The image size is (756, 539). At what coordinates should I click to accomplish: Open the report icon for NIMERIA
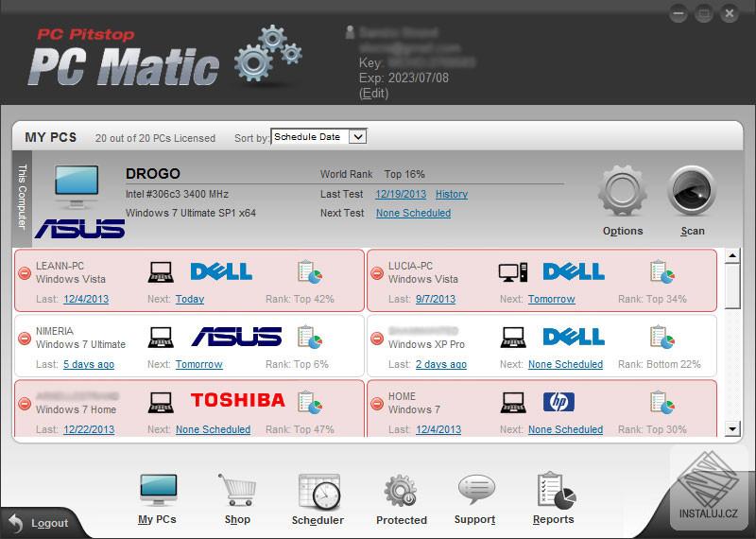click(x=310, y=338)
